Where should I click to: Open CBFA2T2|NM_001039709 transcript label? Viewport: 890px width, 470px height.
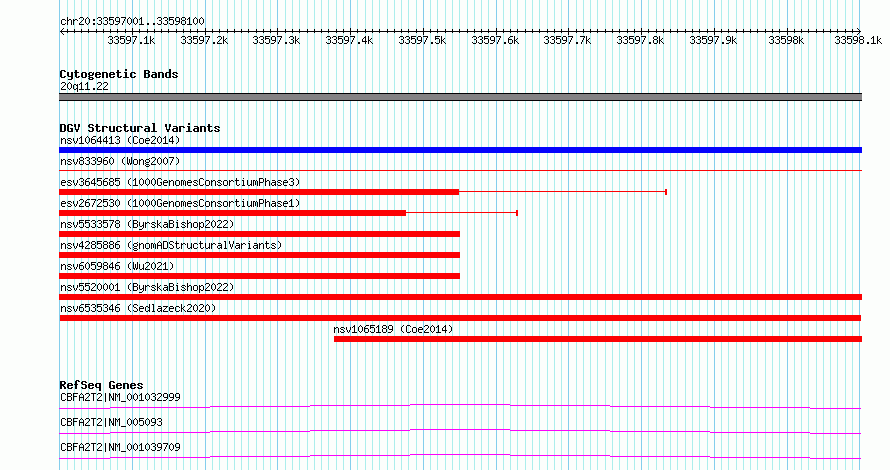coord(120,447)
